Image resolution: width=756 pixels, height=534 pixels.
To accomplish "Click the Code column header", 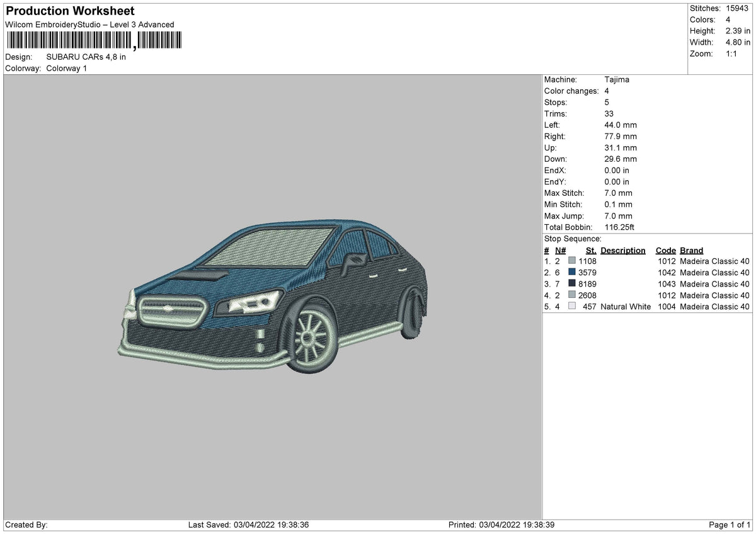I will click(x=665, y=250).
